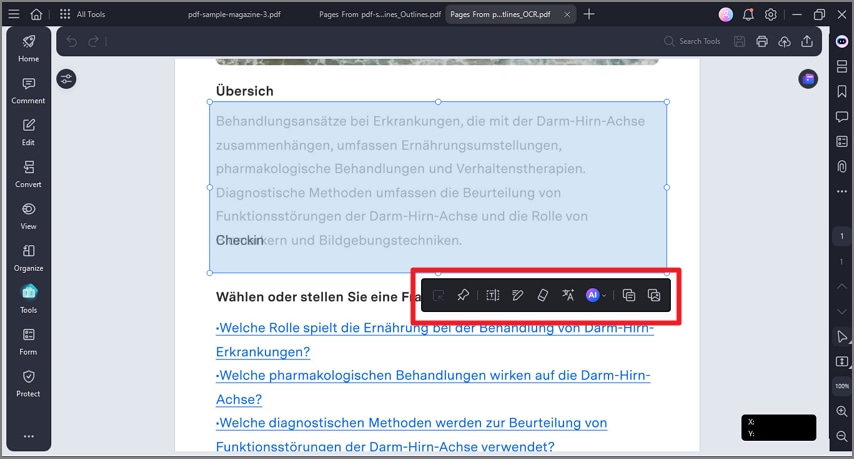Image resolution: width=854 pixels, height=459 pixels.
Task: Toggle the bookmarks panel on the right
Action: pyautogui.click(x=841, y=91)
